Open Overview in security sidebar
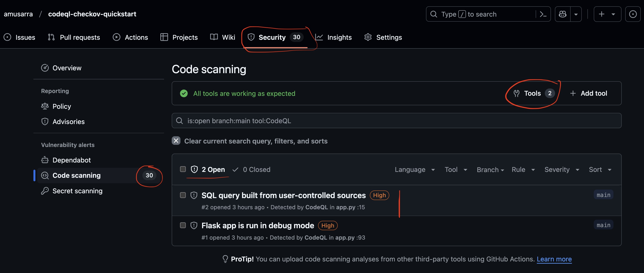Screen dimensions: 644x273 pos(99,68)
